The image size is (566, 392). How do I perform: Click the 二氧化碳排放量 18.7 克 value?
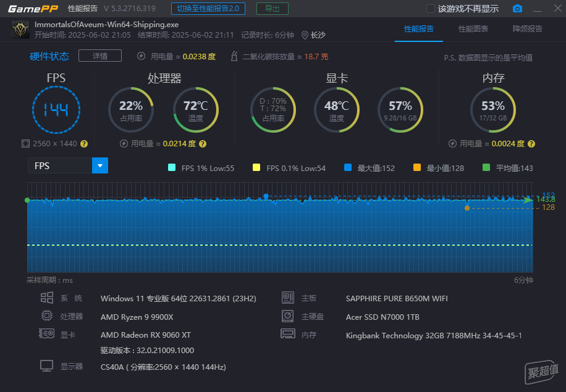coord(285,57)
